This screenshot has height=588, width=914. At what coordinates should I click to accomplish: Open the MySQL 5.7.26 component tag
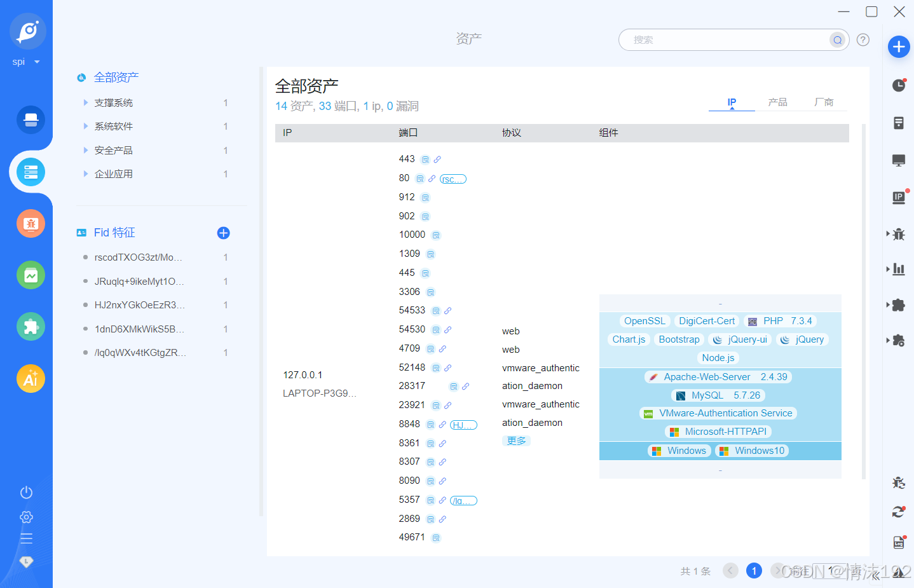click(x=718, y=395)
